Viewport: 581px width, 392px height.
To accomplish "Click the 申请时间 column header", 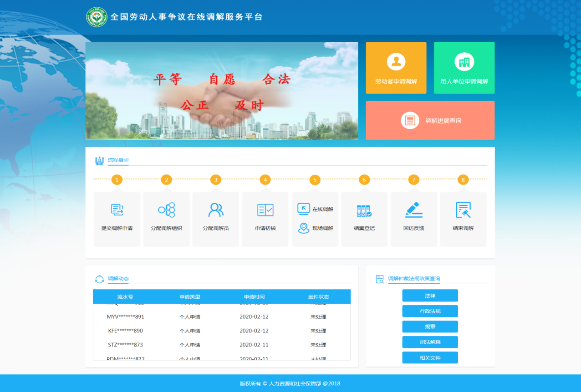I will (254, 297).
